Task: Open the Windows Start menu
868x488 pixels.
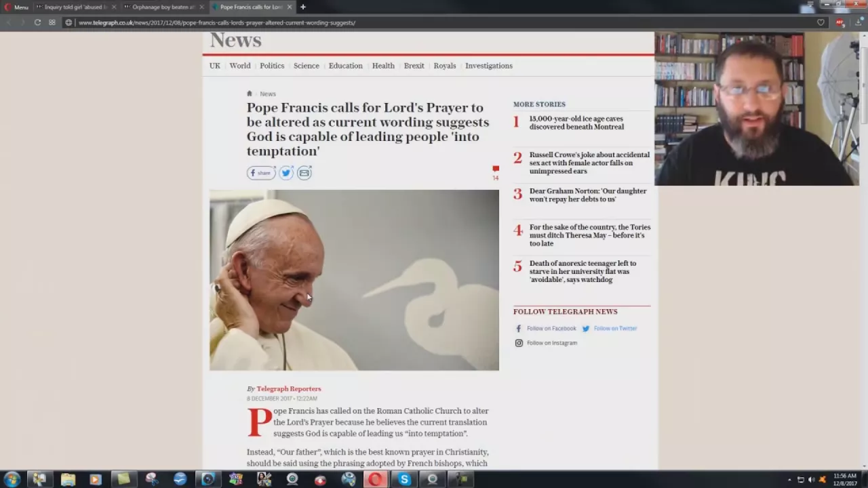Action: click(12, 479)
